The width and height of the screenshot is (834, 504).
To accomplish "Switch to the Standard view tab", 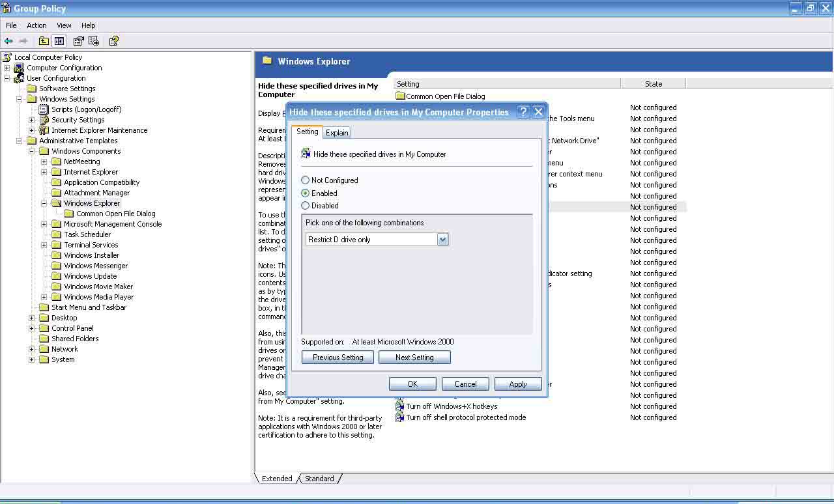I will click(319, 479).
